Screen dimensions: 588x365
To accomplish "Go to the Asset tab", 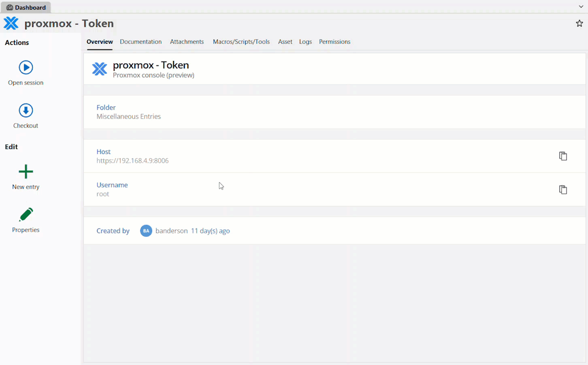I will (x=285, y=42).
